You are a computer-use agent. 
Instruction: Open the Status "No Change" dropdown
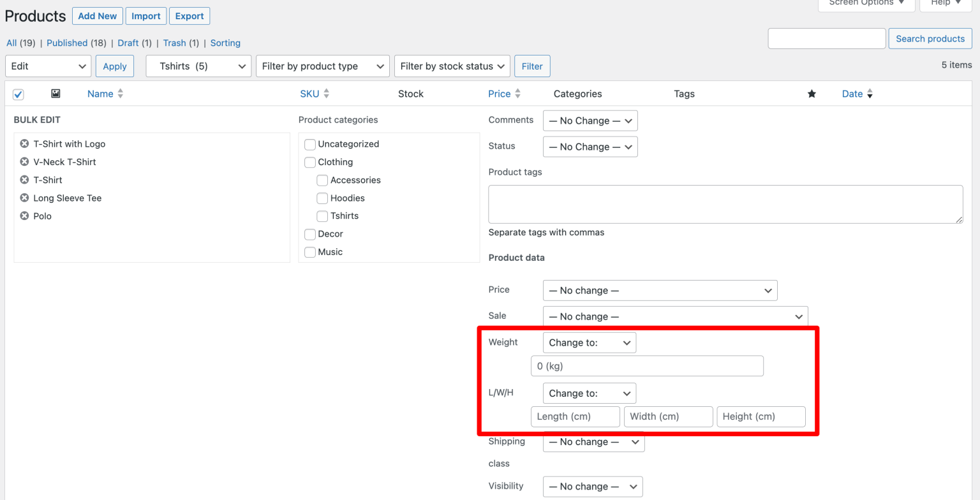[x=590, y=147]
